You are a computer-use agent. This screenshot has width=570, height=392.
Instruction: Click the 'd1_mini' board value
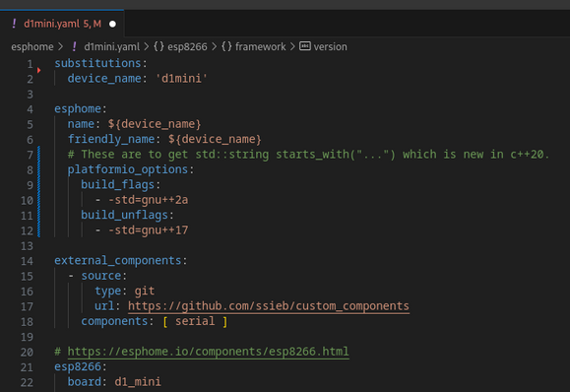click(138, 382)
